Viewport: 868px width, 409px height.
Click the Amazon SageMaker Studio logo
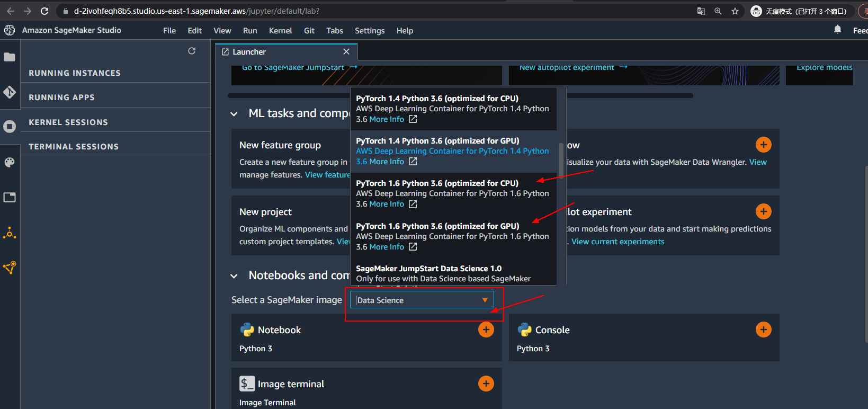tap(10, 30)
